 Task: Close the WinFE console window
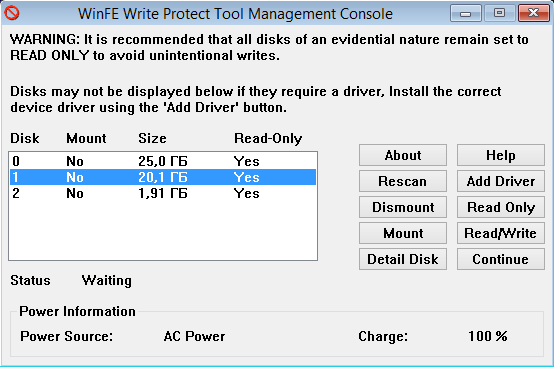click(x=534, y=13)
